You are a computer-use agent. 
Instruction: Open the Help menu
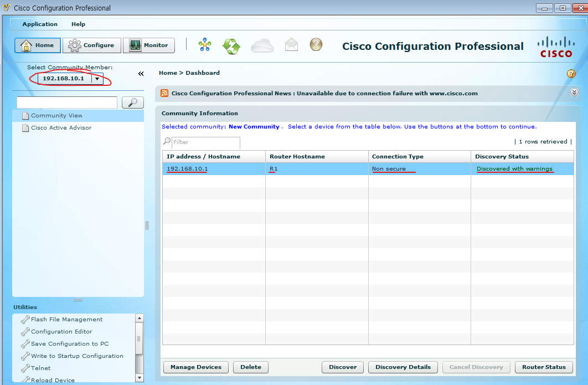pos(79,24)
